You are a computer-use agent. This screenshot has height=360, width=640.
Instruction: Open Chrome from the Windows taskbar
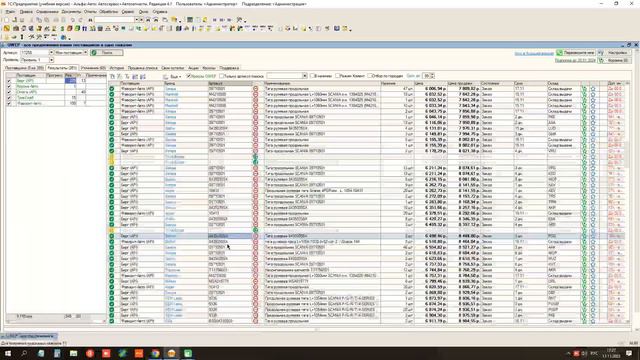(x=155, y=353)
